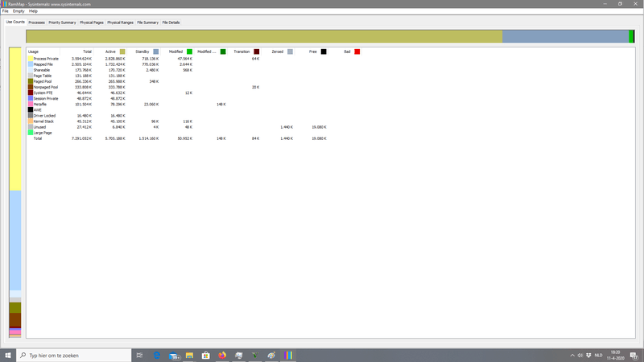Switch to the Processes tab
Screen dimensions: 644x362
[x=36, y=23]
